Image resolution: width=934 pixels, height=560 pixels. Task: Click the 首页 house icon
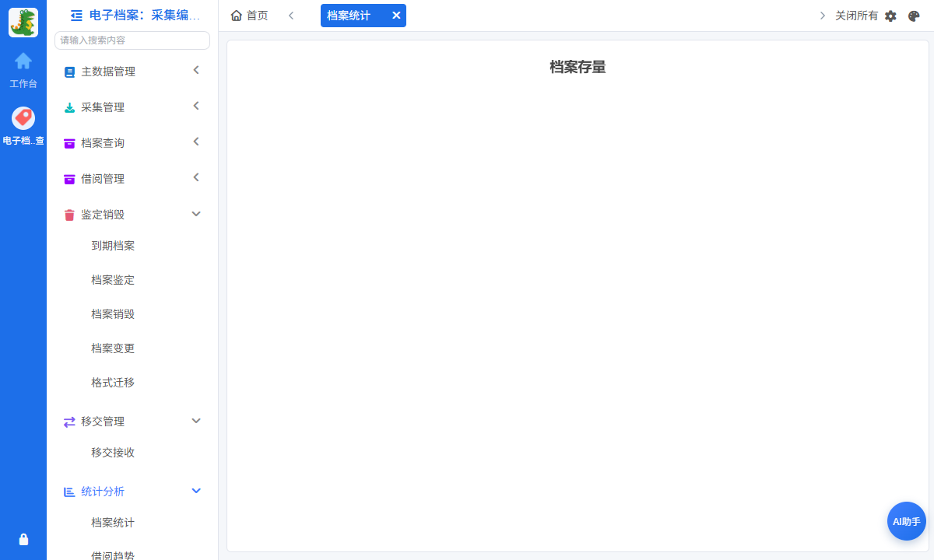(x=237, y=16)
